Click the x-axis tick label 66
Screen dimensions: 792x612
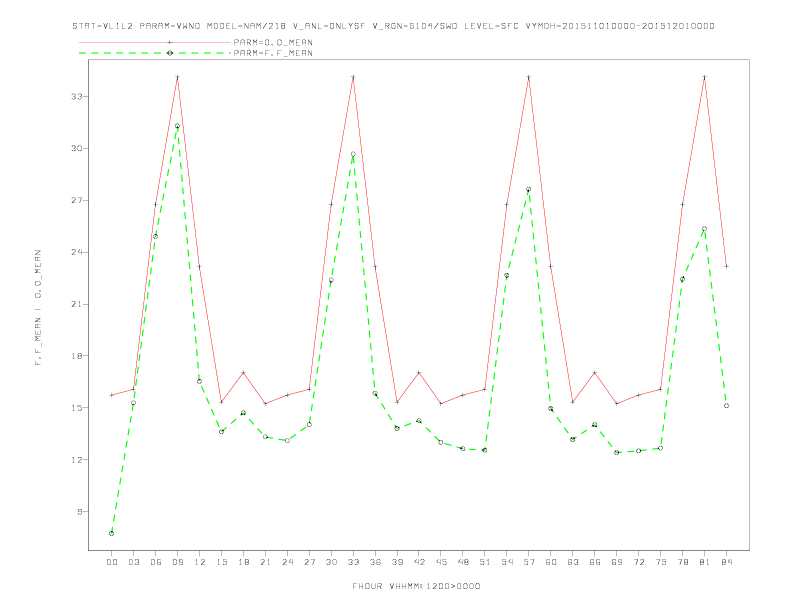point(595,562)
